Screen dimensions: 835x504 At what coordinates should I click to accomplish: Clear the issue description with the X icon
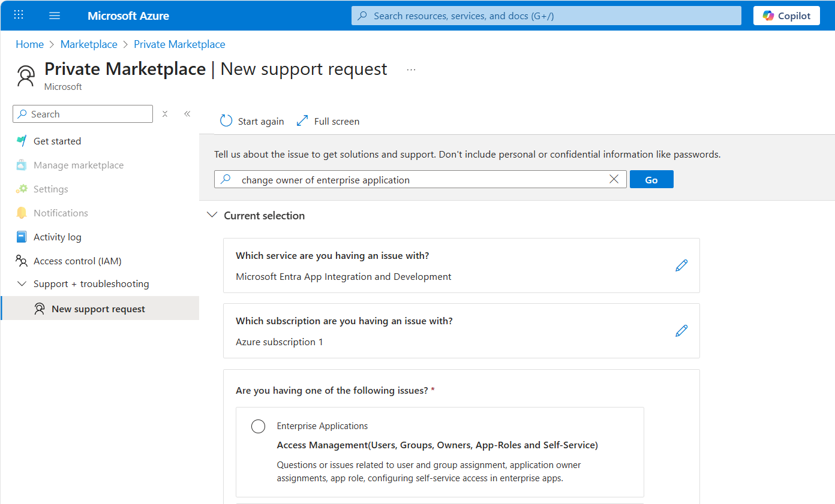coord(614,179)
